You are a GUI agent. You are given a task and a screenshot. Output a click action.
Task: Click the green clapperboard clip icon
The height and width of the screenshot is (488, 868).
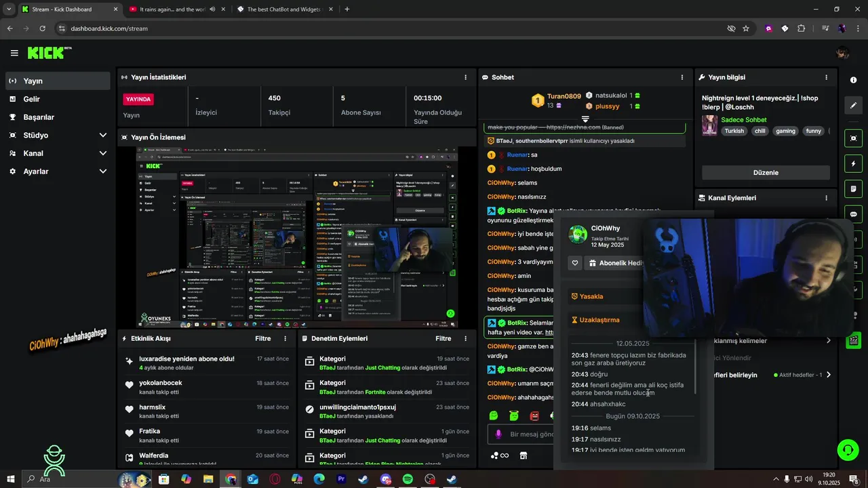854,340
